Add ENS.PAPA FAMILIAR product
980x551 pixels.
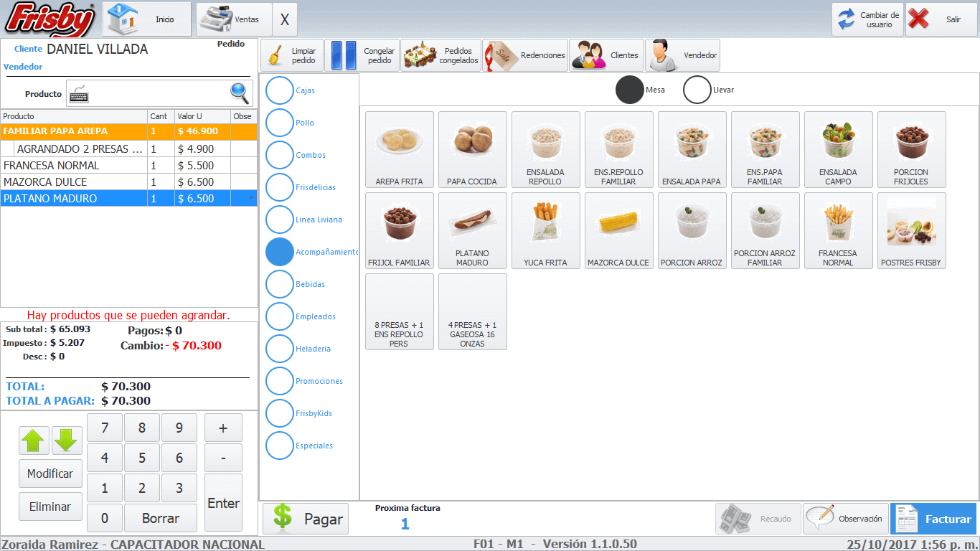pos(765,149)
